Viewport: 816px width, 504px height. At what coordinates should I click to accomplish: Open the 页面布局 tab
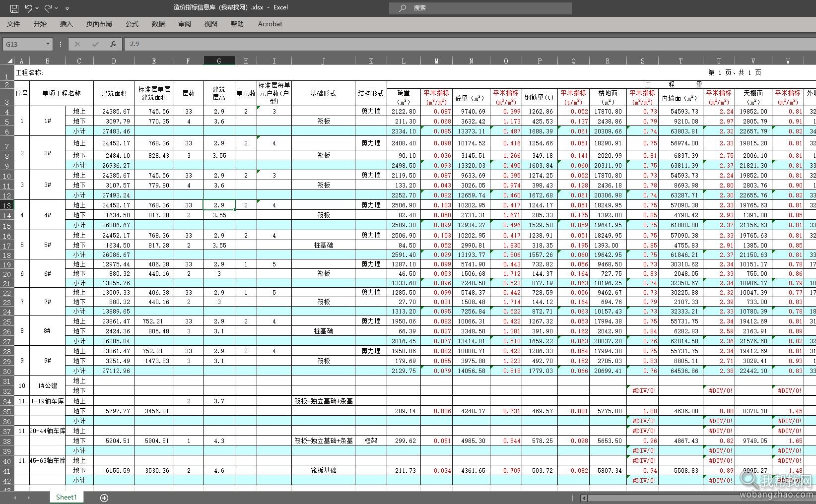[99, 24]
